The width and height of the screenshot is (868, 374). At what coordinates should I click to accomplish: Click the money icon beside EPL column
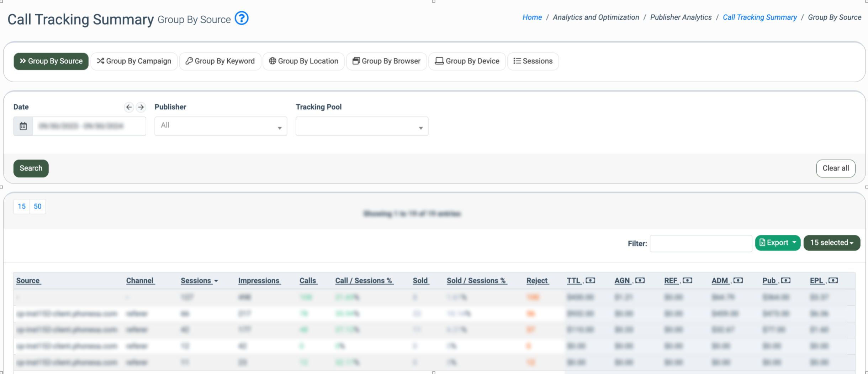tap(833, 281)
